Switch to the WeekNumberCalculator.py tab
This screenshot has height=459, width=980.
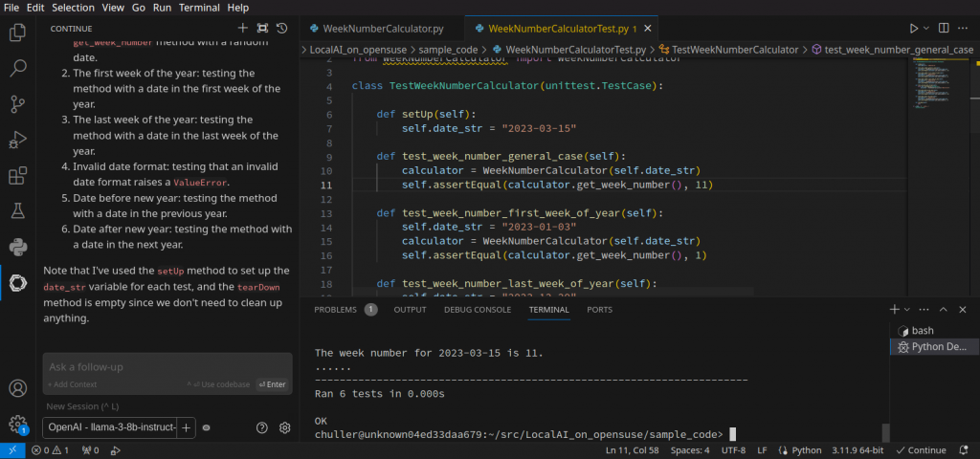[x=383, y=29]
